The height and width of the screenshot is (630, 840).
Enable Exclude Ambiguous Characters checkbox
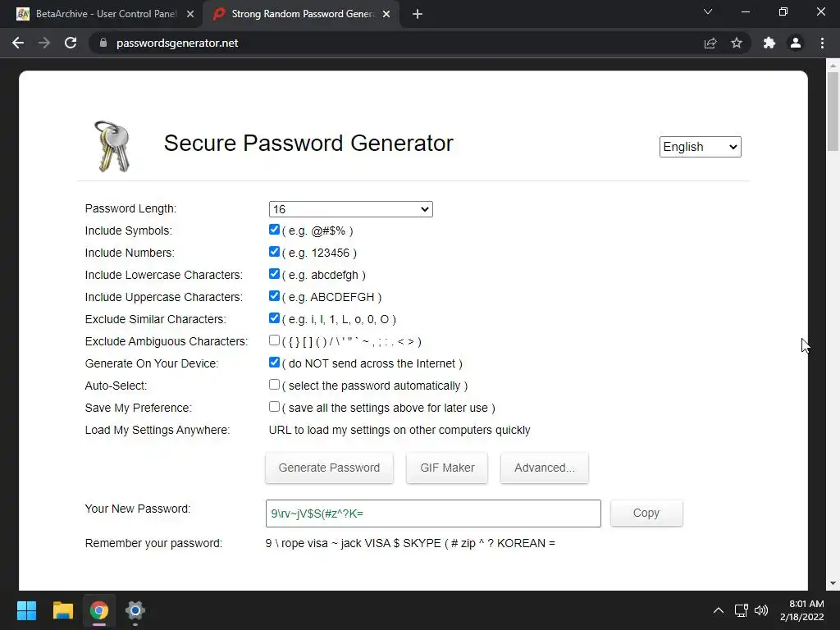coord(275,340)
